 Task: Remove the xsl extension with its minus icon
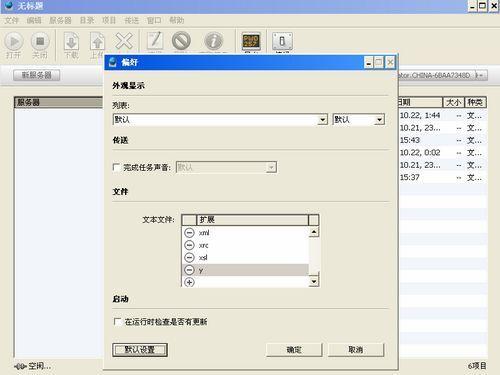pyautogui.click(x=189, y=257)
